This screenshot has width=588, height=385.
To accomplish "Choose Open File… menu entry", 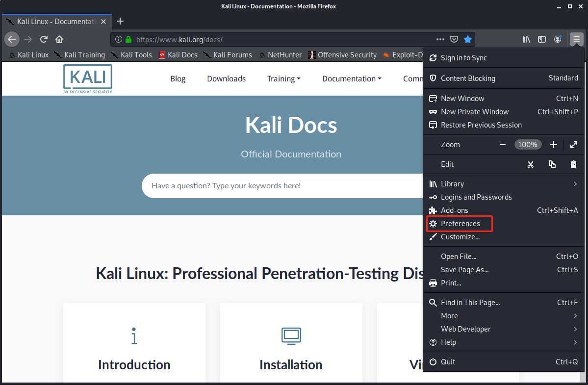I will [x=503, y=257].
